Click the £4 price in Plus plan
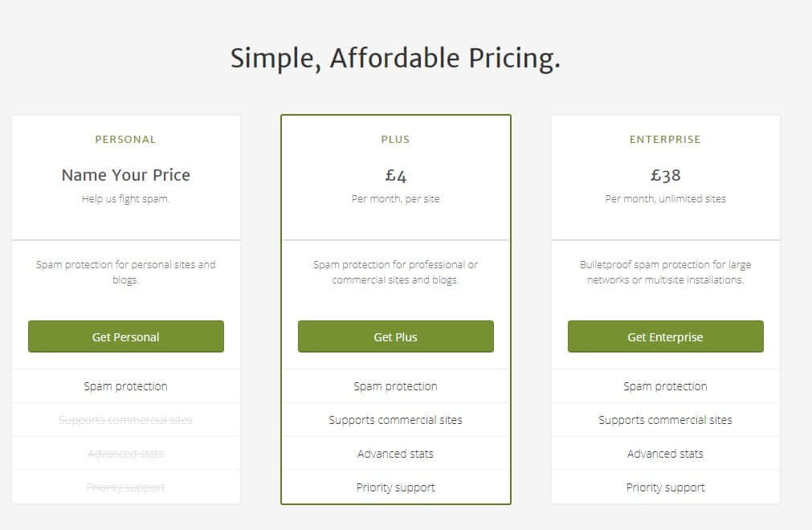 pyautogui.click(x=396, y=175)
